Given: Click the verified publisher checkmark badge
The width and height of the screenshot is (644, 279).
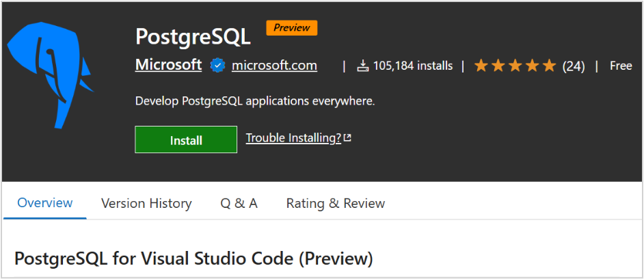Looking at the screenshot, I should [217, 66].
